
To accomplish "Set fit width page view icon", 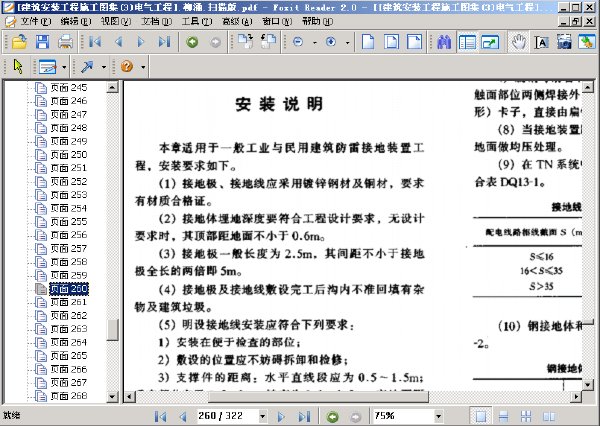I will tap(414, 42).
